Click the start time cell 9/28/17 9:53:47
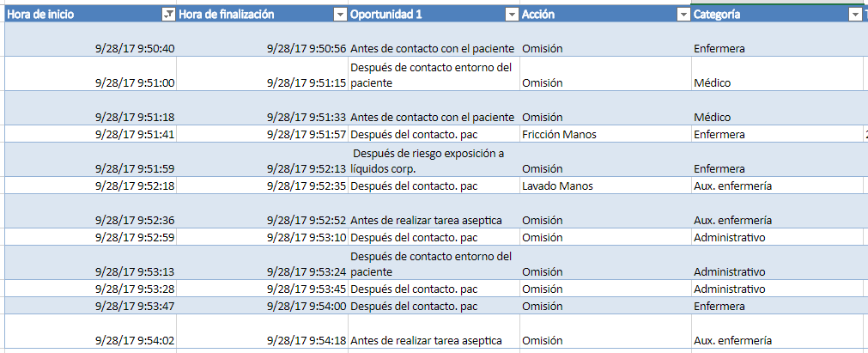 point(135,307)
